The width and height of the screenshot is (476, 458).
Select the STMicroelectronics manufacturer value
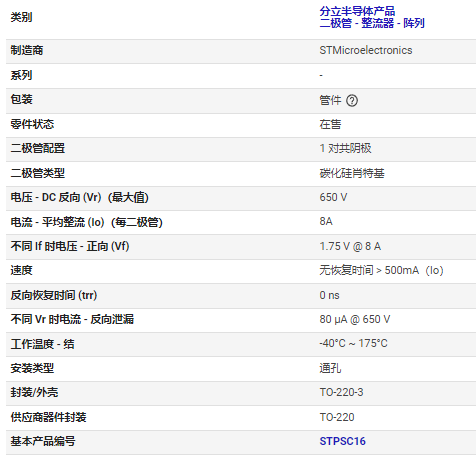366,50
